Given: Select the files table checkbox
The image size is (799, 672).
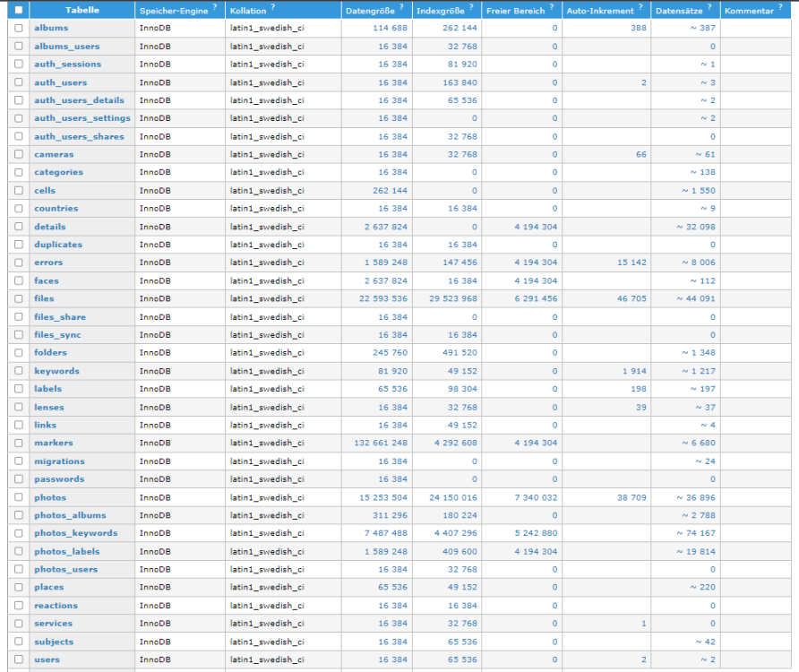Looking at the screenshot, I should click(x=19, y=298).
